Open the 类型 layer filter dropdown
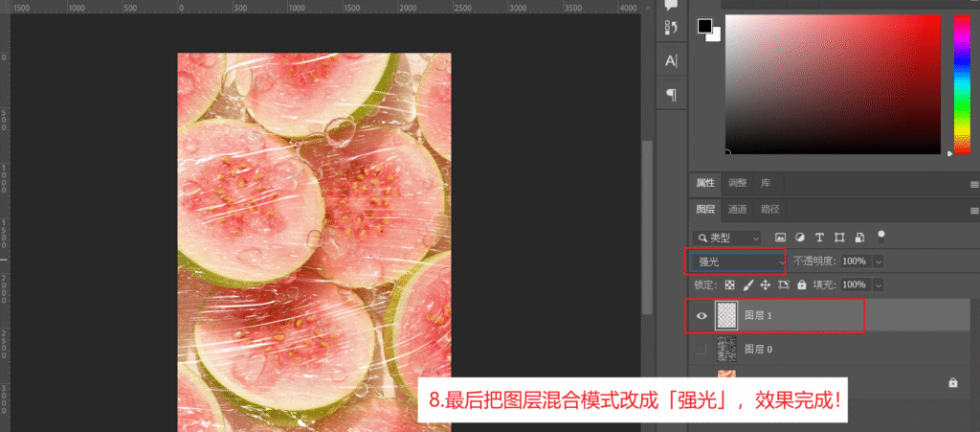 click(x=727, y=238)
